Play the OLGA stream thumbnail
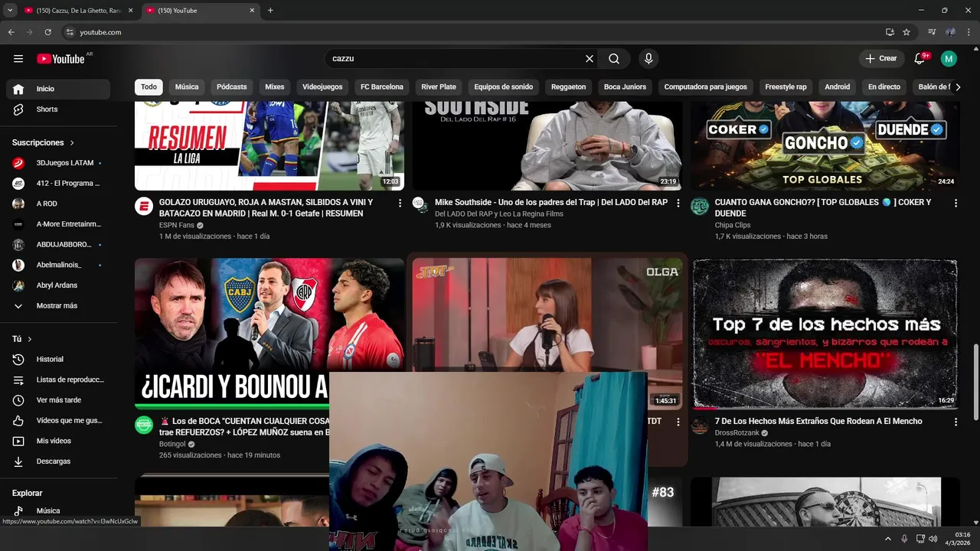Viewport: 980px width, 551px height. click(547, 315)
